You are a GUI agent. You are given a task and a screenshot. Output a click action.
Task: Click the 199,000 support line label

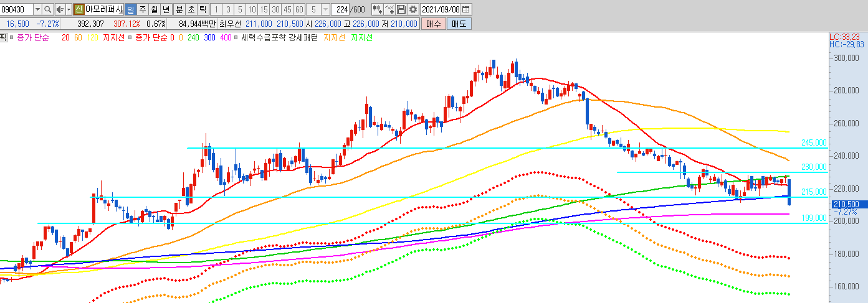[814, 218]
